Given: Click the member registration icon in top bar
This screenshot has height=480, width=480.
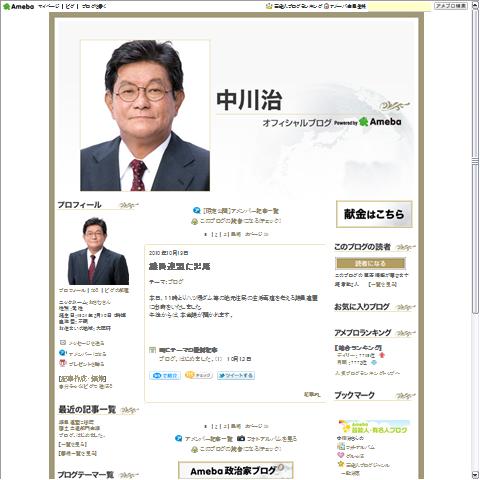Looking at the screenshot, I should (327, 6).
